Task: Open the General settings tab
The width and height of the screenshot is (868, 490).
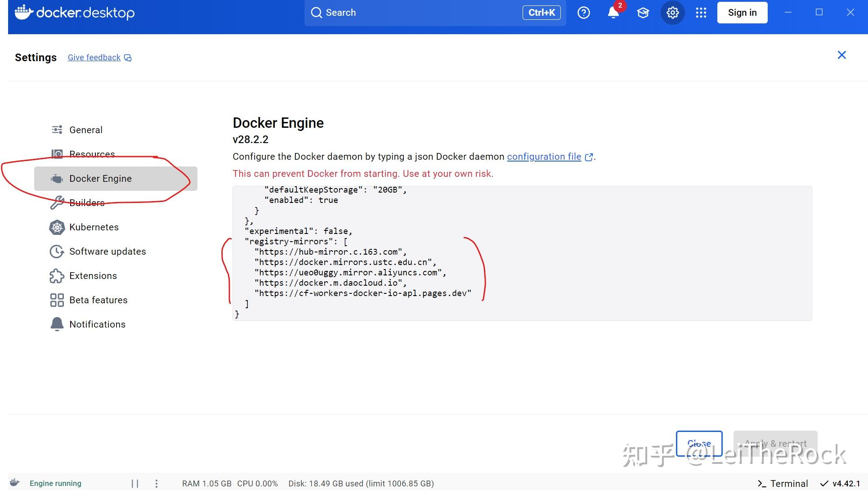Action: (85, 130)
